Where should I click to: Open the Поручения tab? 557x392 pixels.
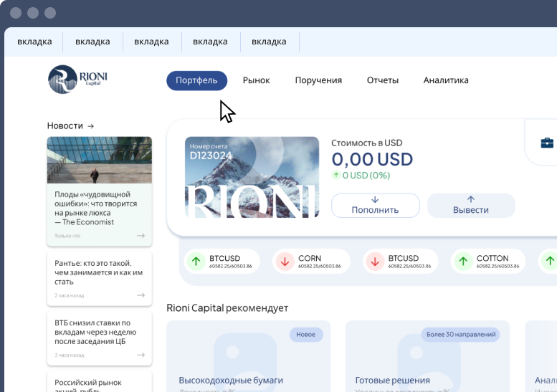318,80
